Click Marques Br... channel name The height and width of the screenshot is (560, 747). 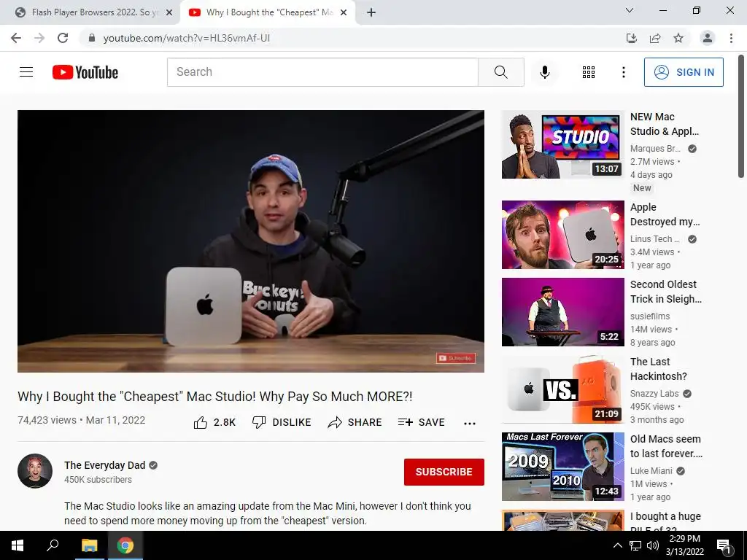[x=655, y=149]
